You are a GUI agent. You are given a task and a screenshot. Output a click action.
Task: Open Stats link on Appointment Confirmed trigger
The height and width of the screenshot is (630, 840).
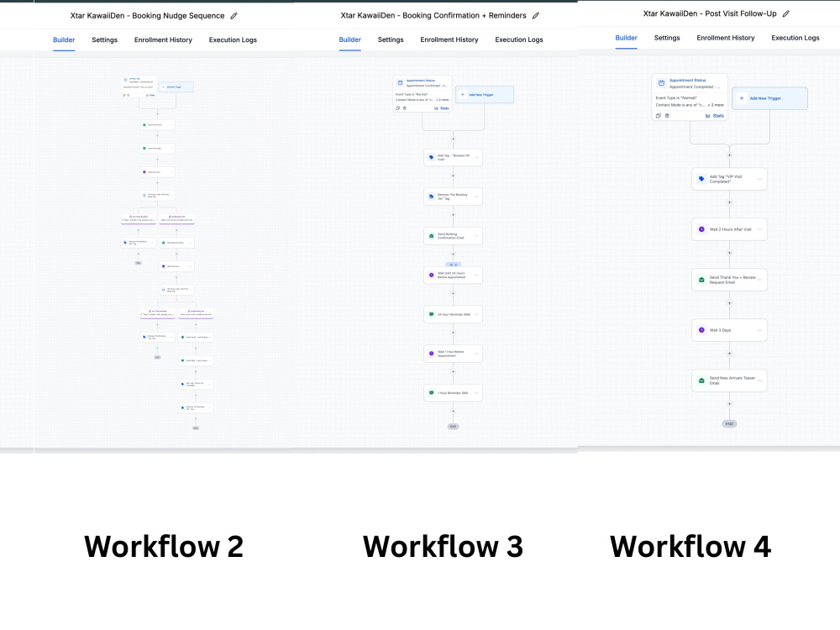pyautogui.click(x=442, y=108)
